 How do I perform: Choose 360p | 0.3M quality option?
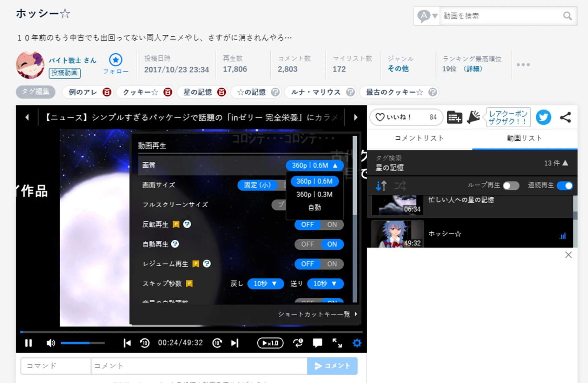315,194
